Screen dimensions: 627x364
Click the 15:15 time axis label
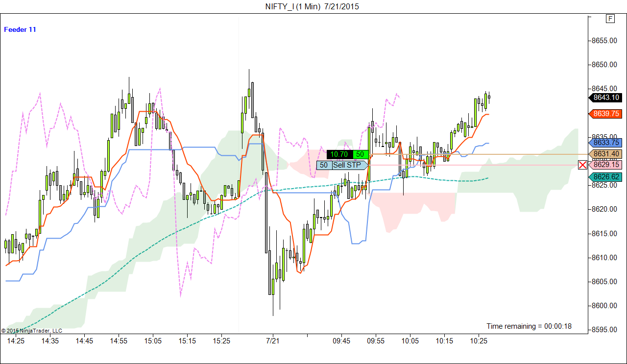click(x=187, y=340)
